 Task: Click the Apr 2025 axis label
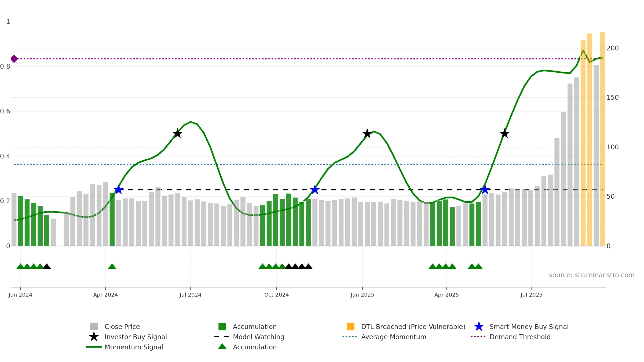click(447, 295)
